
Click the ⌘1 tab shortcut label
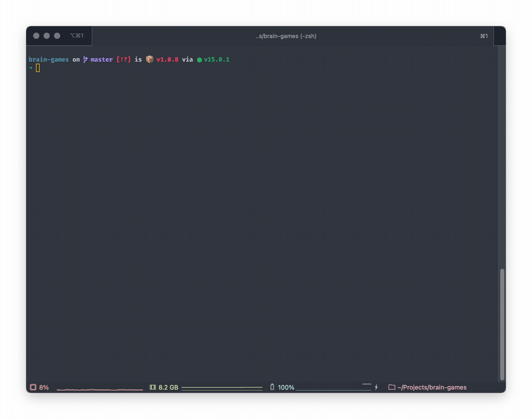484,36
